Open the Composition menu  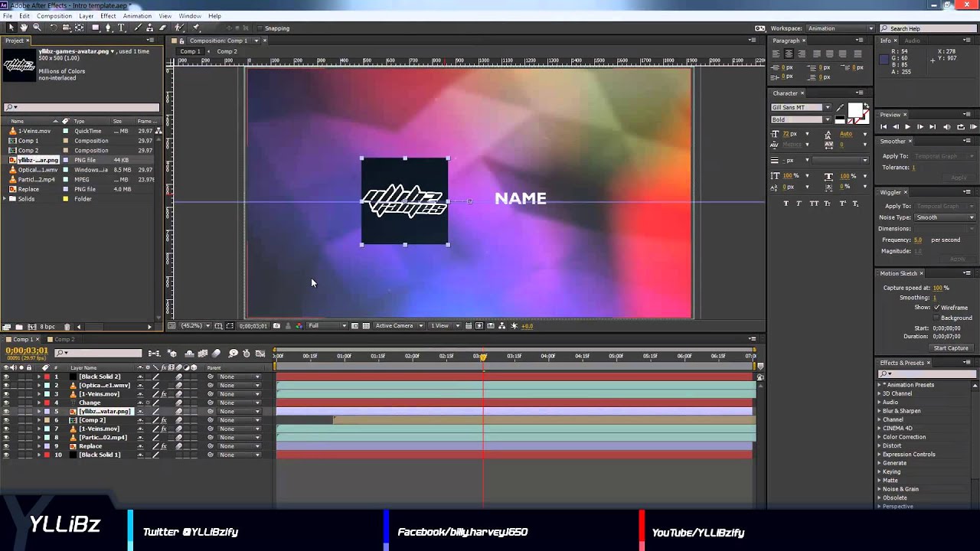point(54,16)
